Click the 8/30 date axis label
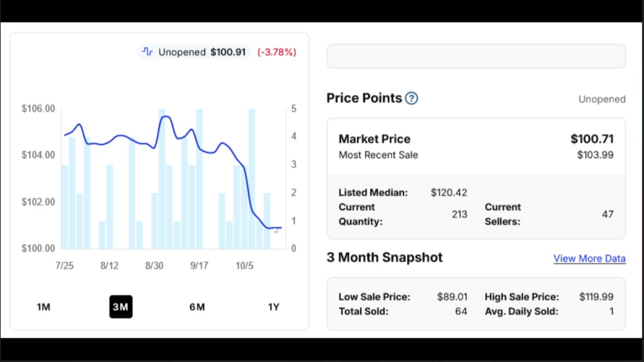Viewport: 644px width, 362px height. point(154,265)
